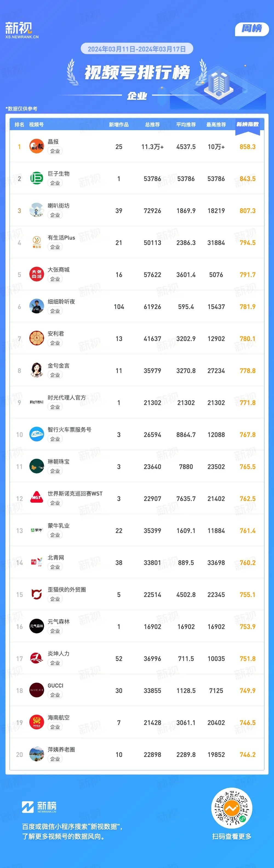Open the 元气森林 black logo icon

[36, 627]
